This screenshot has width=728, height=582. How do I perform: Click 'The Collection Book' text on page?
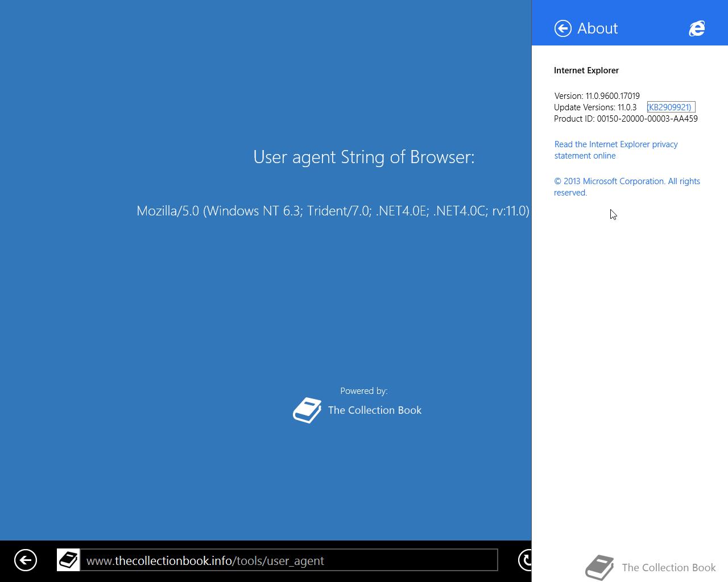375,410
